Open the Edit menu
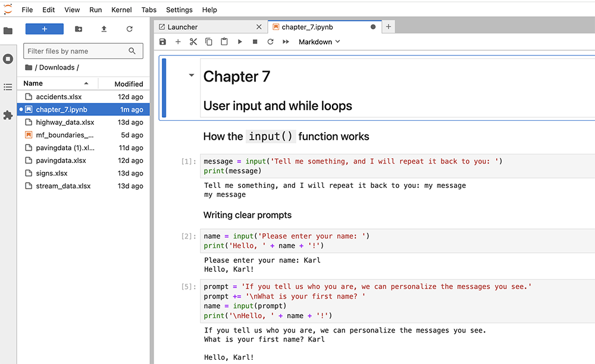This screenshot has width=595, height=364. click(x=49, y=10)
